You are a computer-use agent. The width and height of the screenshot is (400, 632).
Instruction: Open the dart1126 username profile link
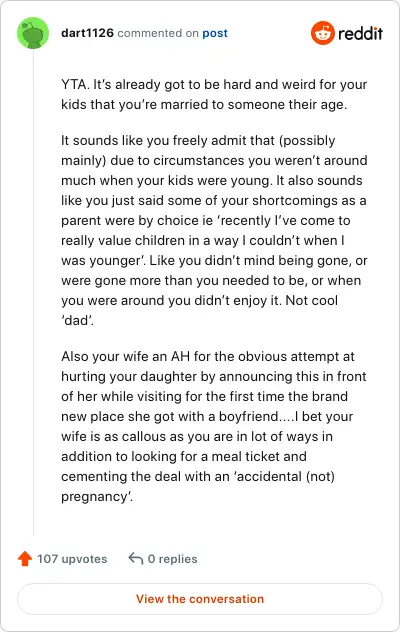pos(87,33)
